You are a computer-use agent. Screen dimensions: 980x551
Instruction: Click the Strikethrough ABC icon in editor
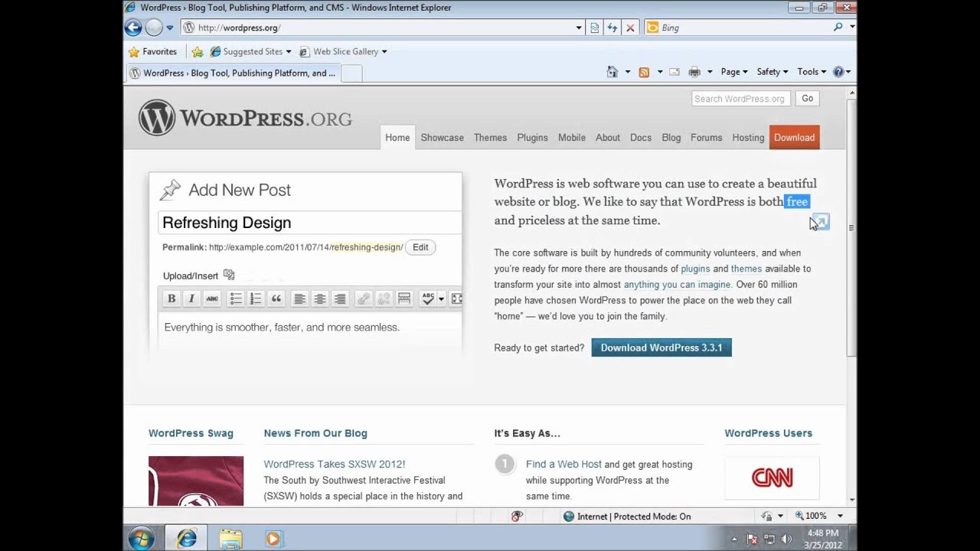tap(212, 298)
